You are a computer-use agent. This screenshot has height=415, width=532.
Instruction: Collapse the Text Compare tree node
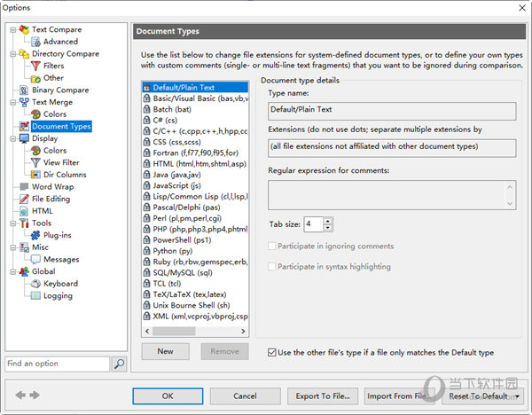coord(13,30)
